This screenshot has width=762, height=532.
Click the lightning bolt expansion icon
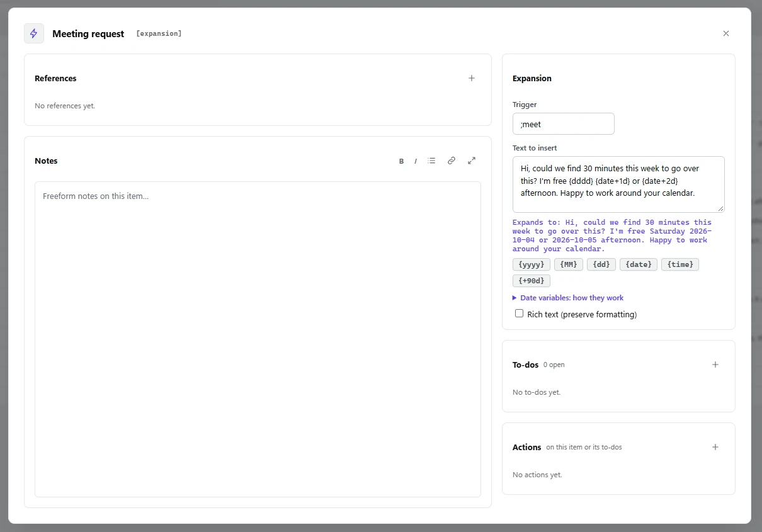34,33
